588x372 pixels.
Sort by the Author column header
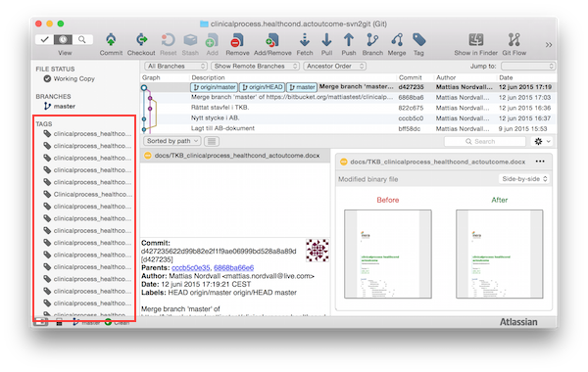pos(446,77)
